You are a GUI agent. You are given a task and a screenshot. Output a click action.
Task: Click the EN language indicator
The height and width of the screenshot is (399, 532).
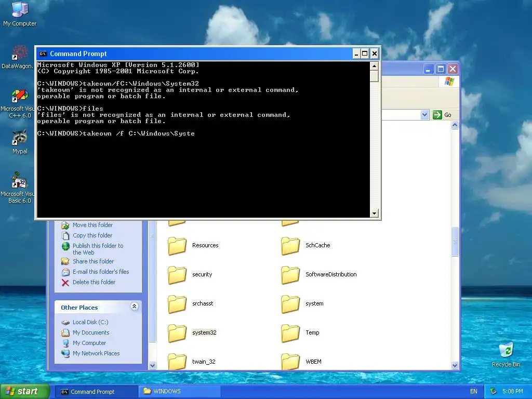tap(474, 392)
